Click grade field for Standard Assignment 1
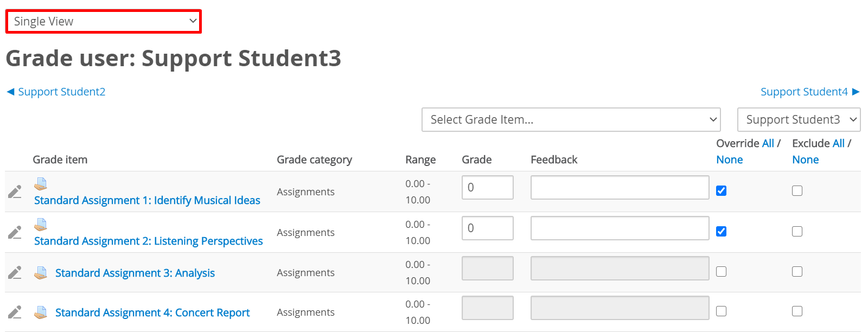Image resolution: width=868 pixels, height=332 pixels. tap(487, 187)
